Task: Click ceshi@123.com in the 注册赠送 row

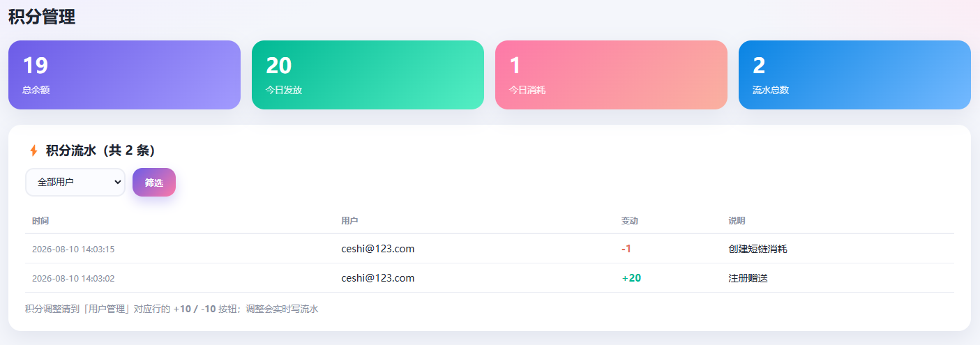Action: tap(378, 278)
